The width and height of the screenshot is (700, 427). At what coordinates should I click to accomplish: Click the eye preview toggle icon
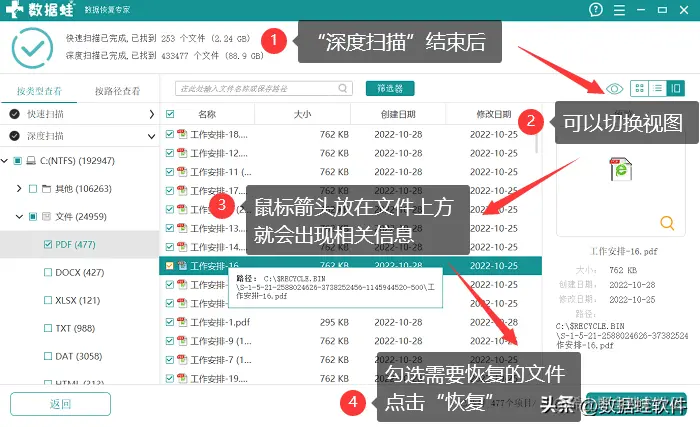[x=614, y=88]
